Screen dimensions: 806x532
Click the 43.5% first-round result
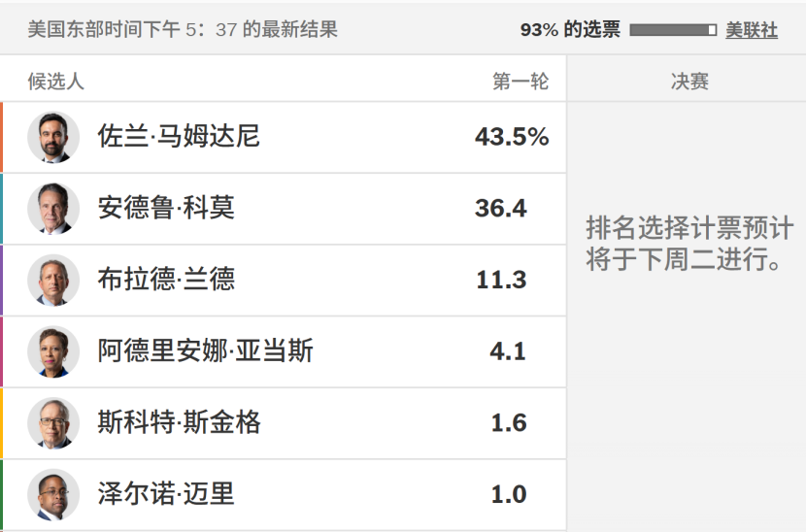[x=512, y=137]
